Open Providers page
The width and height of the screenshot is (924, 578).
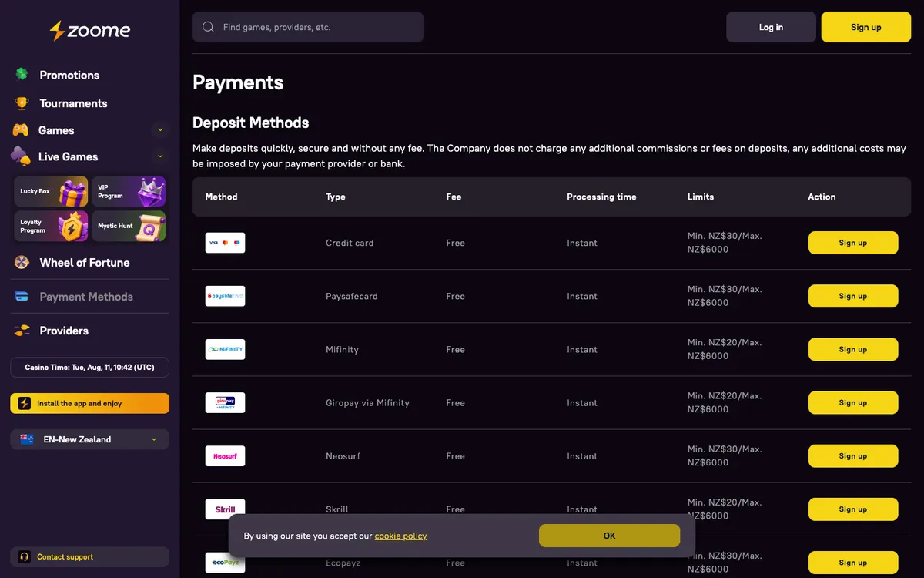point(64,331)
